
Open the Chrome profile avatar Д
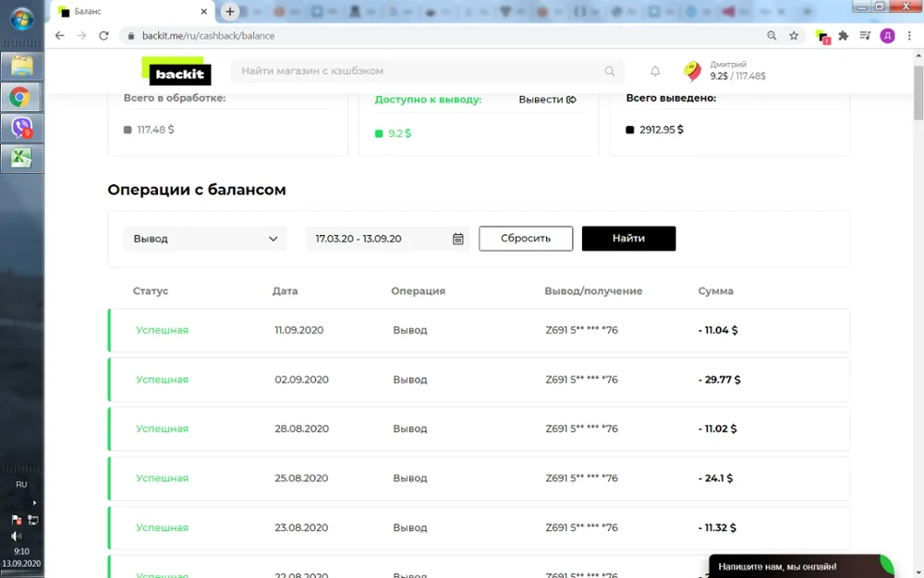coord(887,35)
